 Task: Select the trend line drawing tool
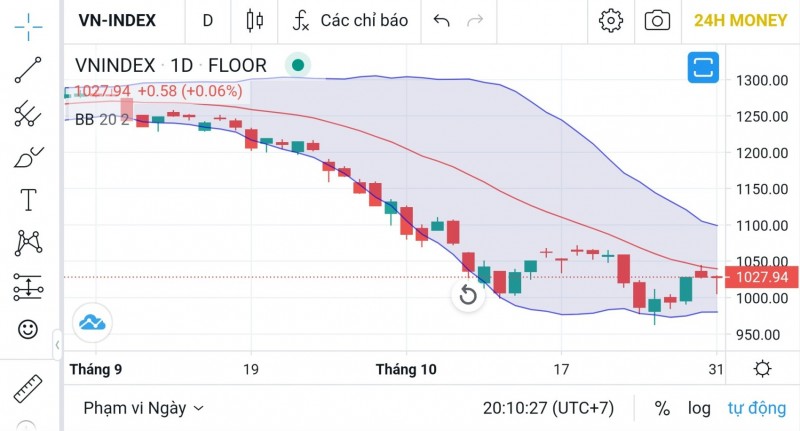pos(28,69)
